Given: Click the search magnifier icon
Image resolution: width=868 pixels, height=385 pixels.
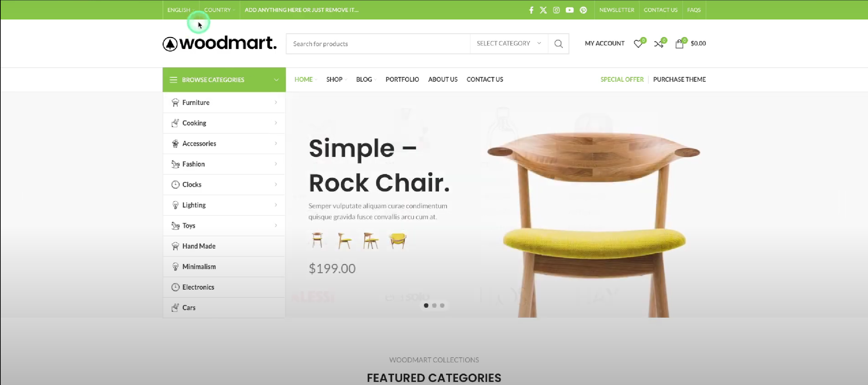Looking at the screenshot, I should click(558, 43).
